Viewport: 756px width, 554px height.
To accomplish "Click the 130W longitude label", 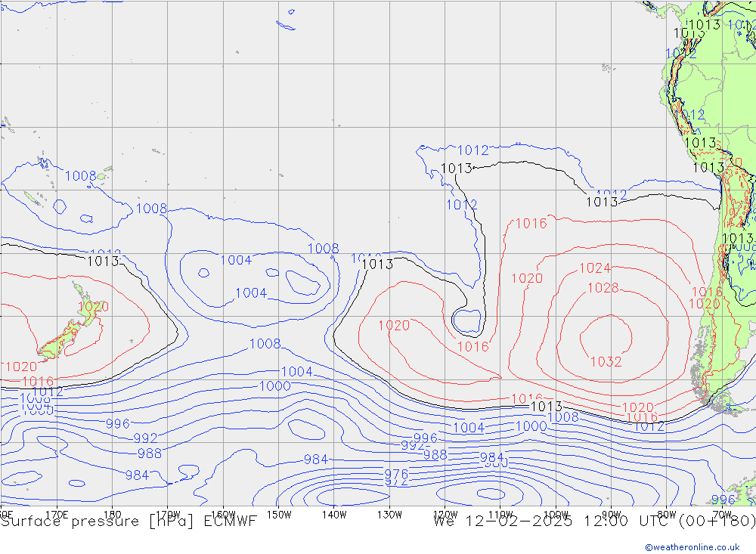I will pyautogui.click(x=389, y=515).
